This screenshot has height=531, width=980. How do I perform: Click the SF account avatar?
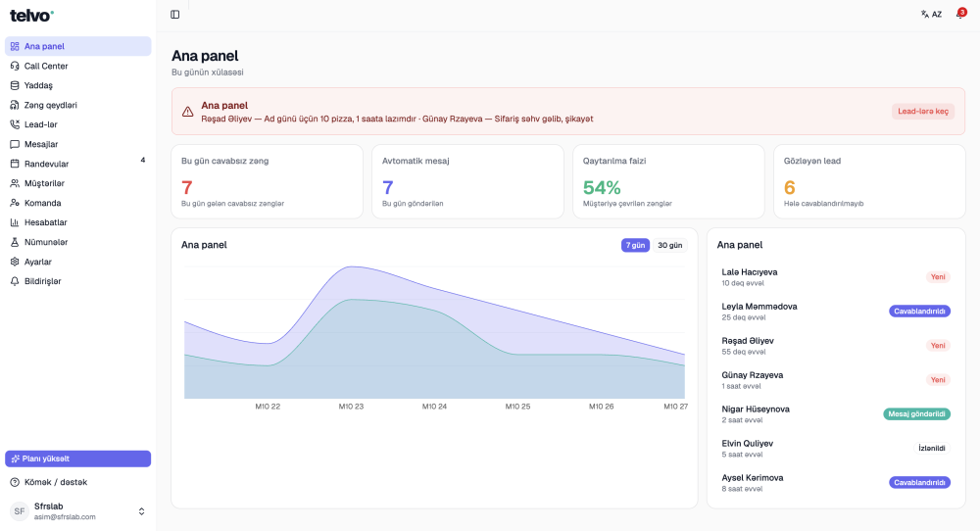20,511
